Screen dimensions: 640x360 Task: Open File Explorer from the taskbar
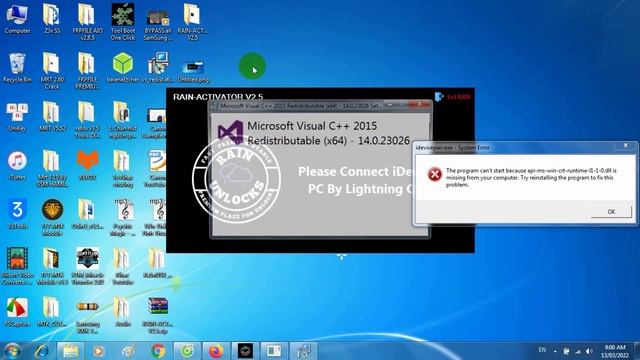(x=70, y=351)
